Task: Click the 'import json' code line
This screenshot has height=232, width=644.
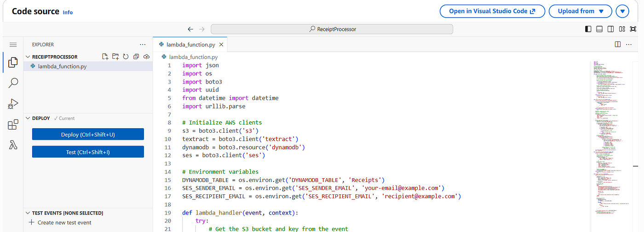Action: pos(201,65)
